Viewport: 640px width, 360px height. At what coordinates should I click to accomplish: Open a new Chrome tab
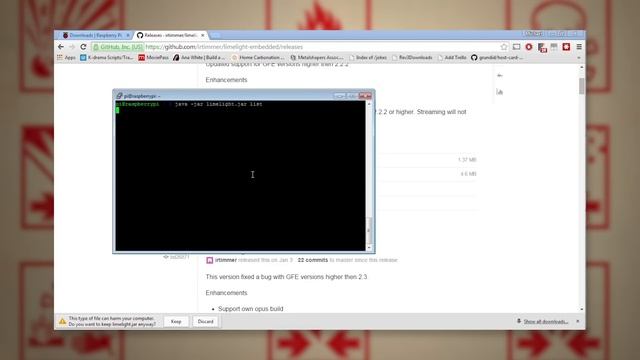pos(216,36)
